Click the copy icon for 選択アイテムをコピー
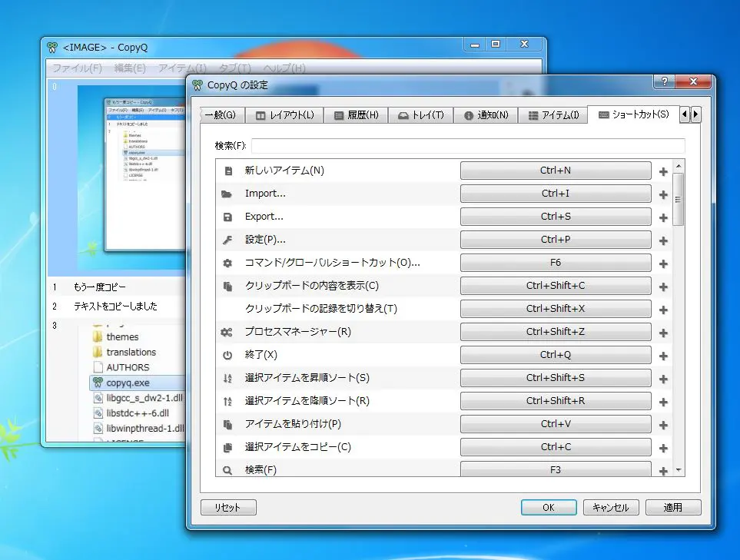 coord(227,448)
